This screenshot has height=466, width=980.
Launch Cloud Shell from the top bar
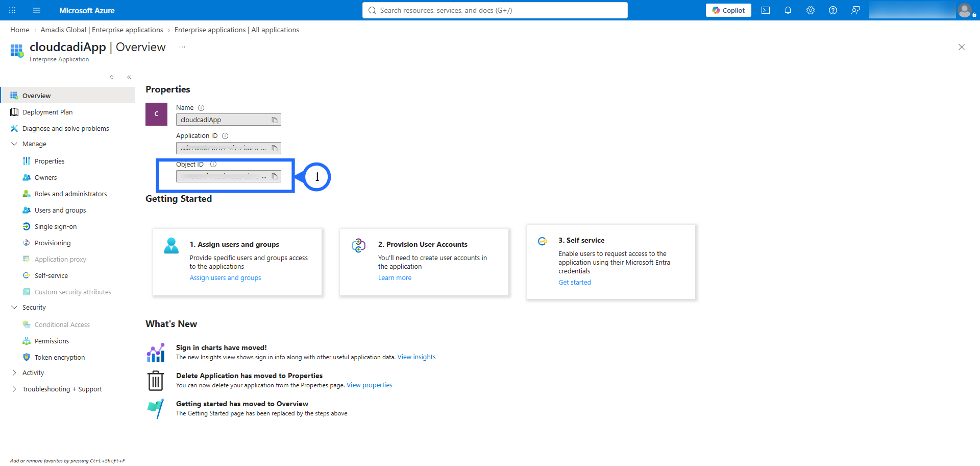point(766,10)
